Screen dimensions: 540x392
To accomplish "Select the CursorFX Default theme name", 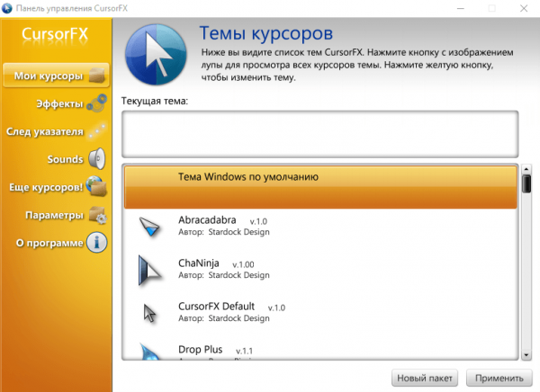I will point(216,307).
